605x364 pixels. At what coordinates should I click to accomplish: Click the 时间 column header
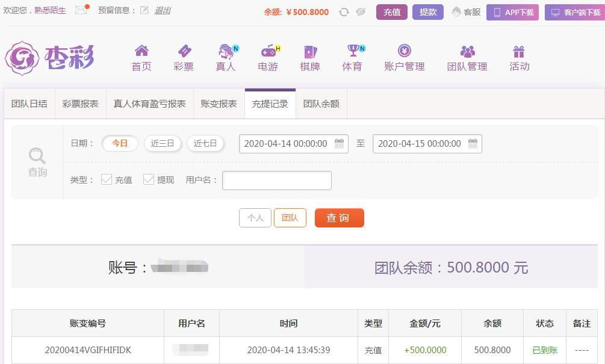[x=288, y=324]
